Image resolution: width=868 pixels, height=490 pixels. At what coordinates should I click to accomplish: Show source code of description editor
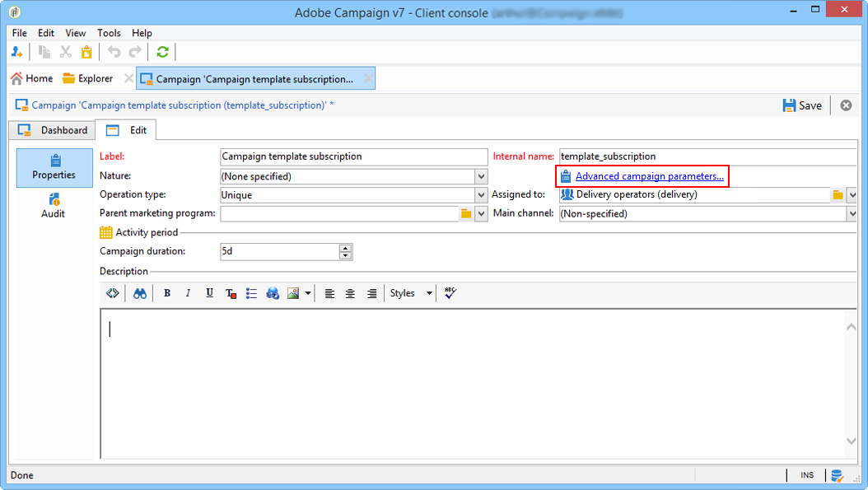pos(112,293)
